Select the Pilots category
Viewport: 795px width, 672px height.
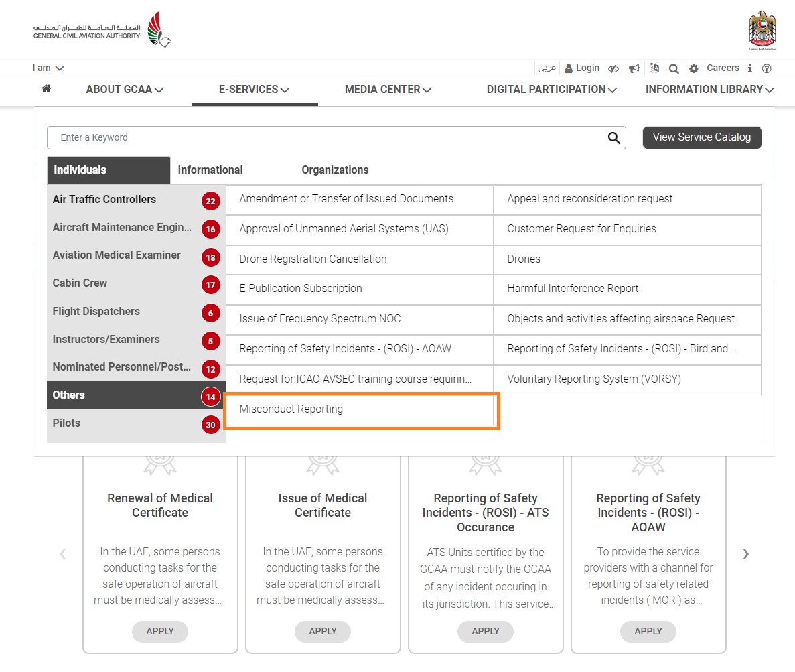pyautogui.click(x=136, y=423)
